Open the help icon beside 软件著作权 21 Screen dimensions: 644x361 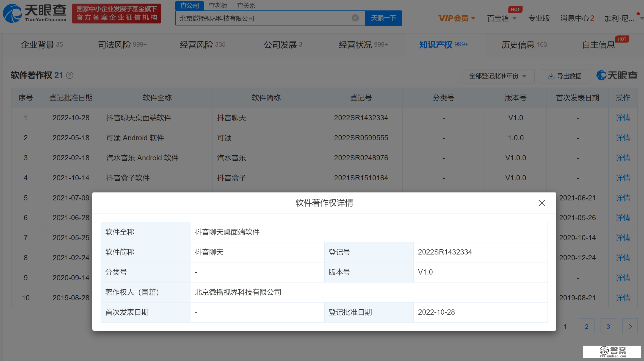point(70,75)
